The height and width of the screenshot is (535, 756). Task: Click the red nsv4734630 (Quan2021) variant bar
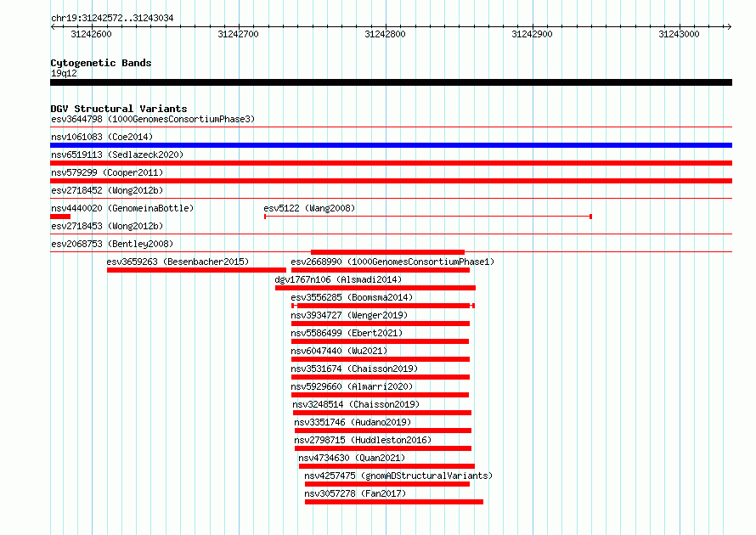386,466
